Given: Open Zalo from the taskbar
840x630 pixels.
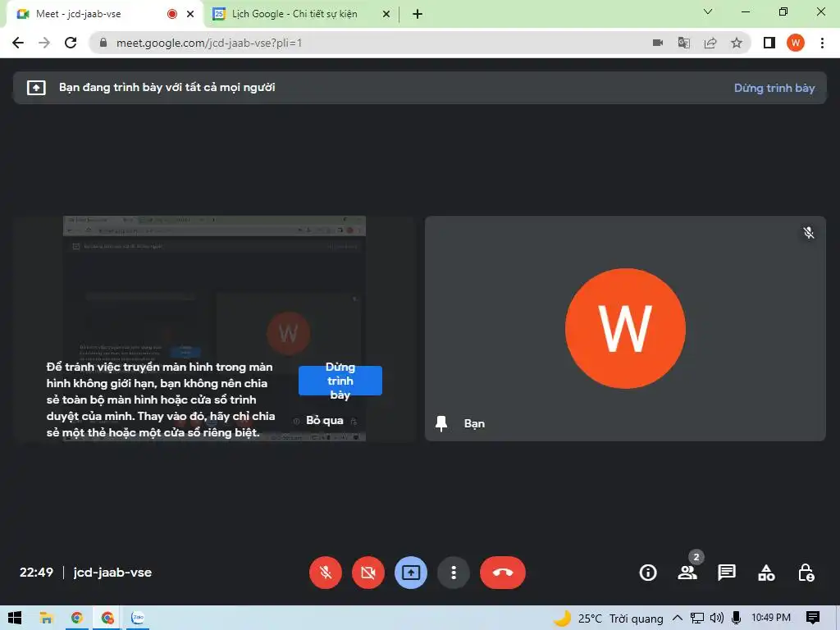Looking at the screenshot, I should pyautogui.click(x=138, y=619).
